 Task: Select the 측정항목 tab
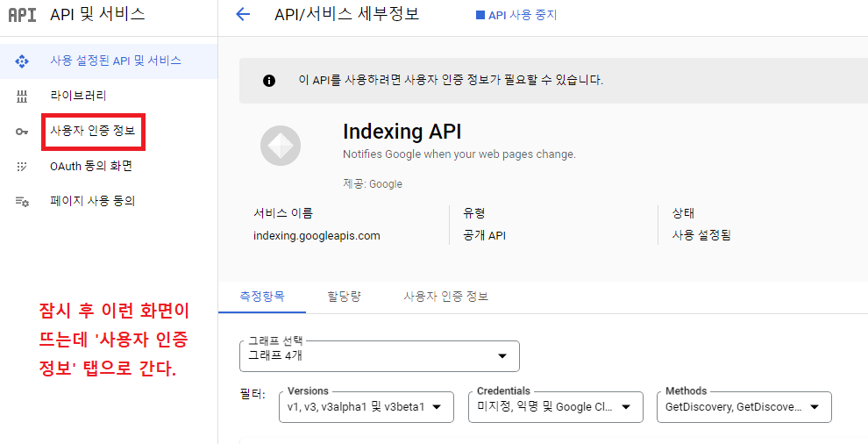tap(262, 297)
